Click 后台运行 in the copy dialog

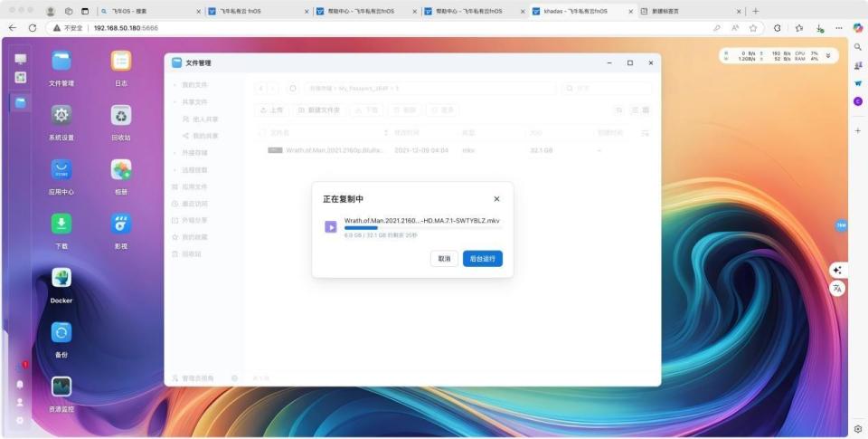point(482,259)
